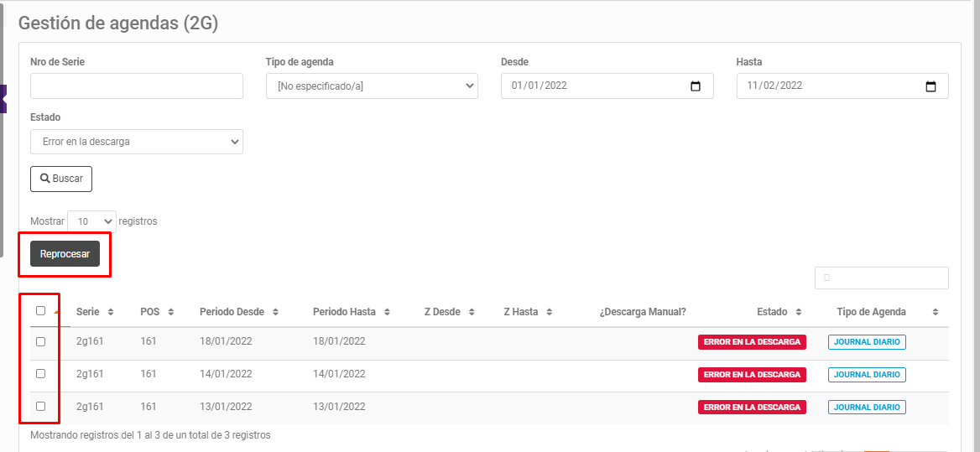Image resolution: width=980 pixels, height=452 pixels.
Task: Expand the Tipo de agenda dropdown
Action: pos(372,86)
